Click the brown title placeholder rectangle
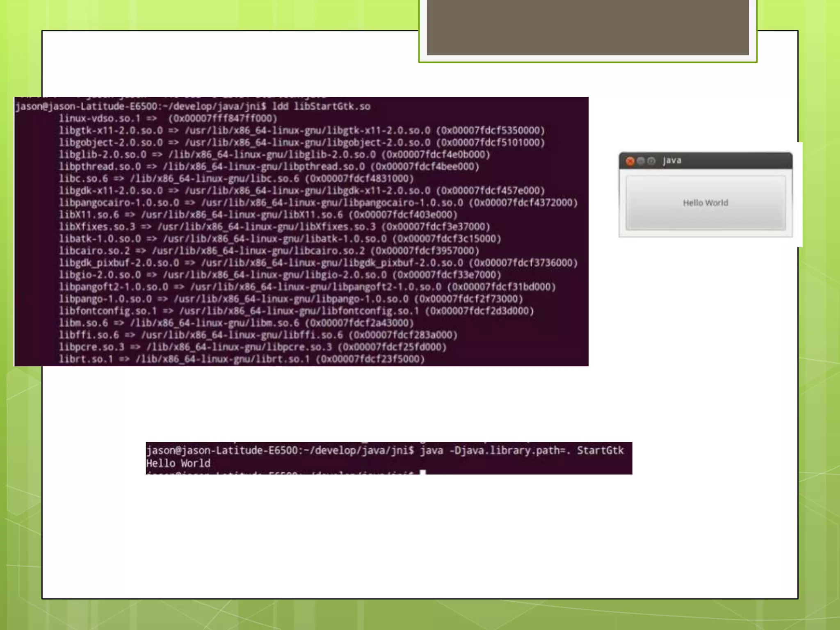The height and width of the screenshot is (630, 840). pos(587,27)
